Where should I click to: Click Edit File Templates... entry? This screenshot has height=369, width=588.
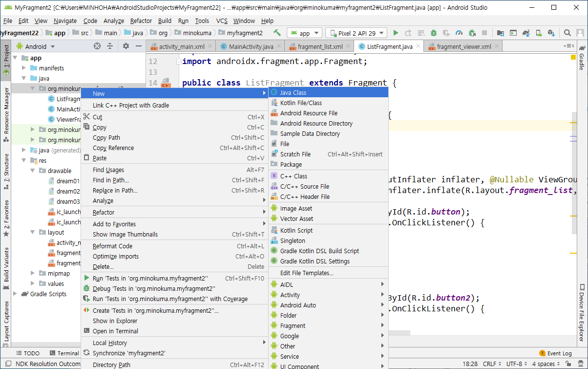(328, 273)
